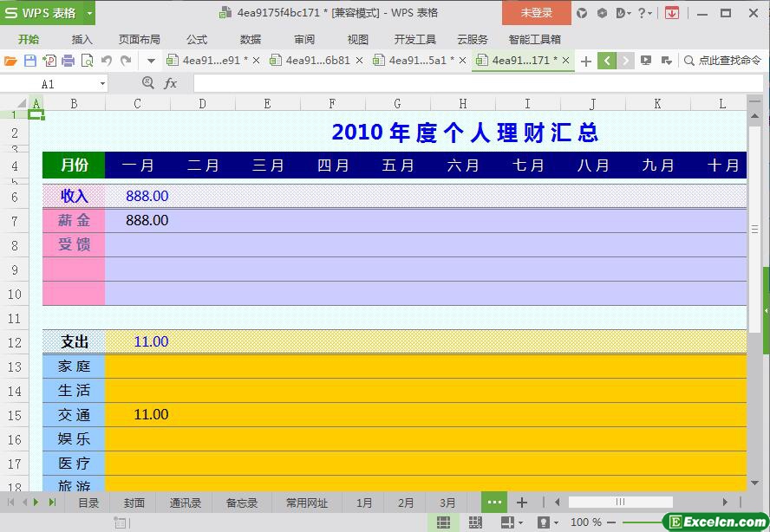Expand the quick access toolbar dropdown arrow
The height and width of the screenshot is (532, 770).
151,61
